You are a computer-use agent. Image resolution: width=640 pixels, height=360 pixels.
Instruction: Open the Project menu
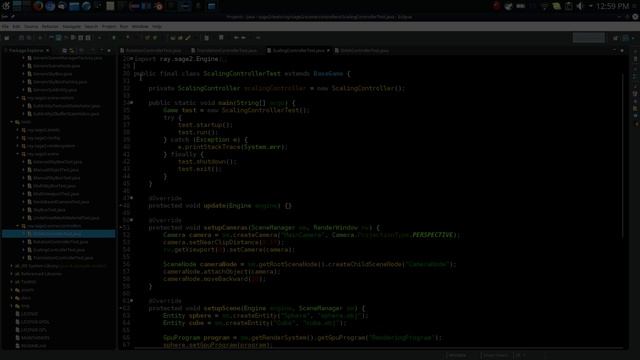pos(109,27)
